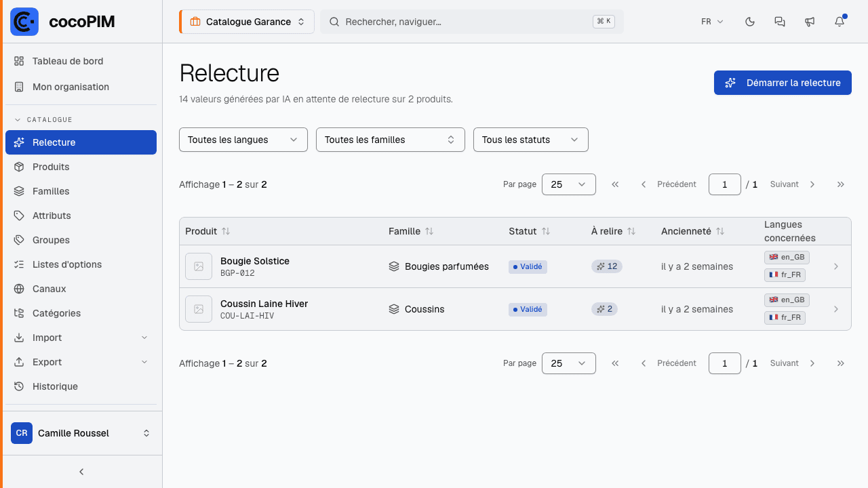
Task: Sort by Famille column
Action: [x=411, y=231]
